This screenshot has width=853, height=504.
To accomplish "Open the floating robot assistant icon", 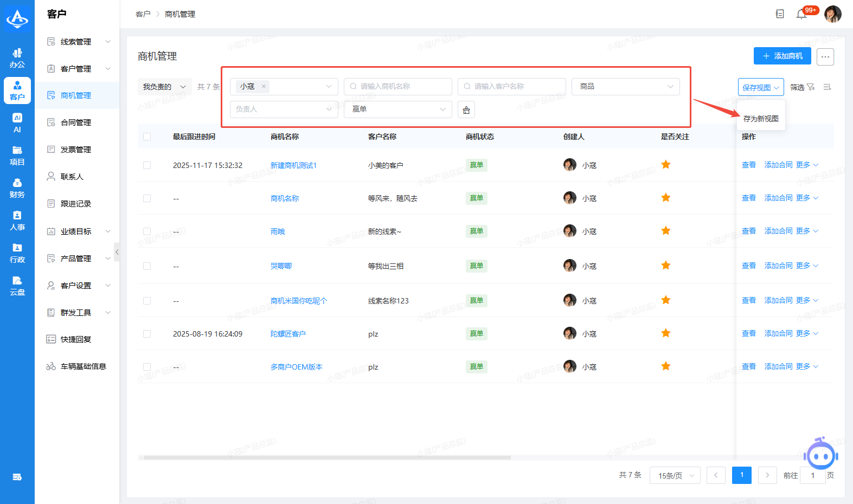I will [821, 455].
